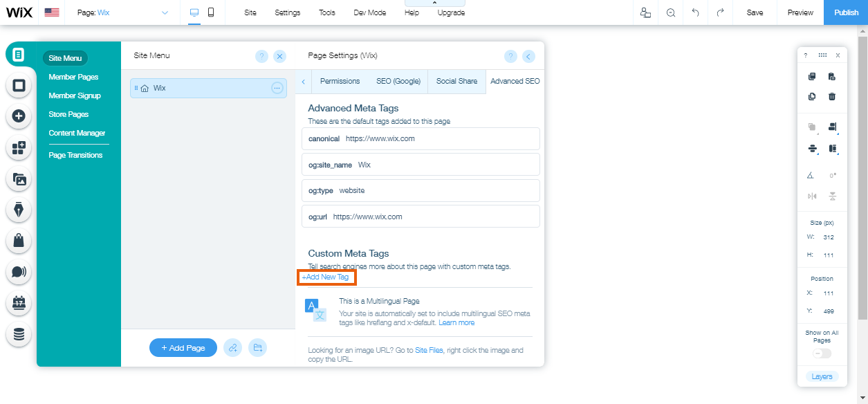
Task: Click the canonical meta tag field
Action: tap(421, 138)
